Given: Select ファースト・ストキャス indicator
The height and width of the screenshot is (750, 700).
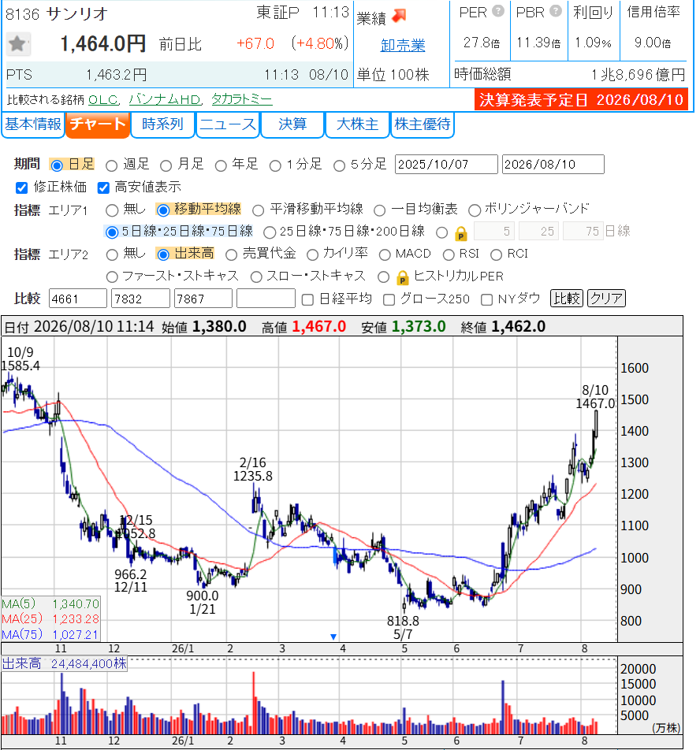Looking at the screenshot, I should (x=112, y=277).
